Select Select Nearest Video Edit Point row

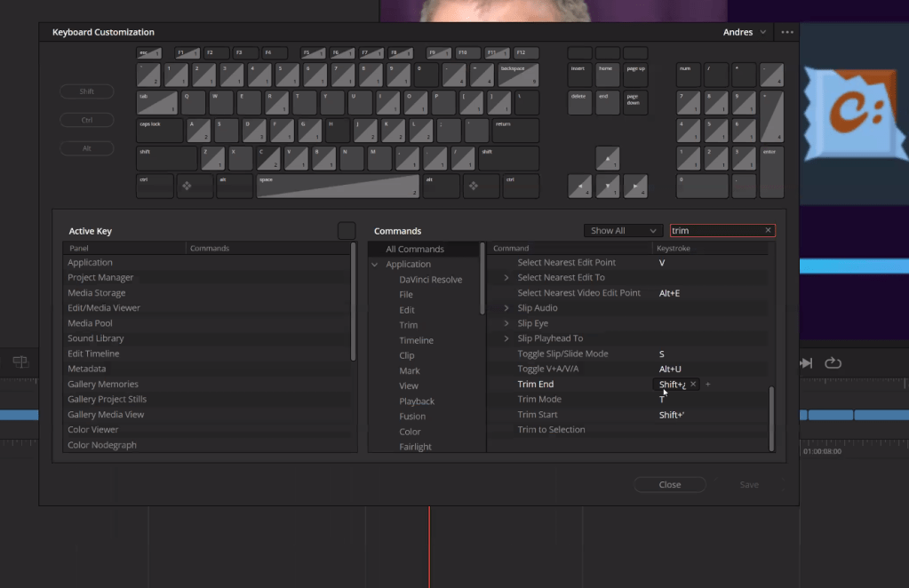click(x=628, y=293)
